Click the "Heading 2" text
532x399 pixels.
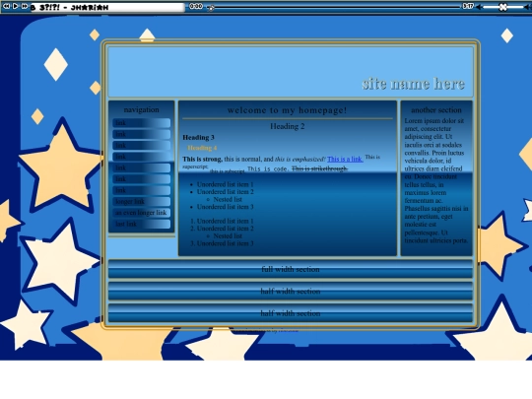(x=288, y=126)
